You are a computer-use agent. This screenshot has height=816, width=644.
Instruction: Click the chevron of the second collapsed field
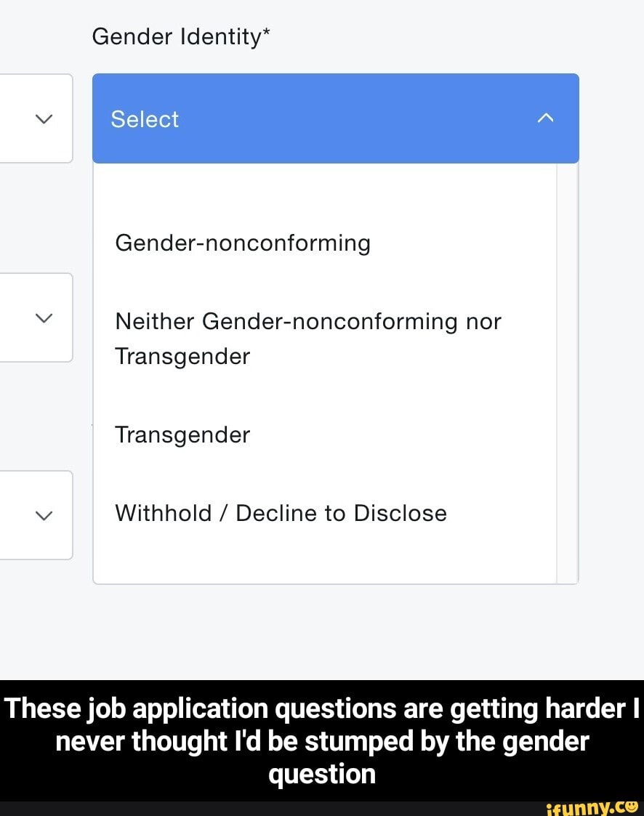(44, 318)
